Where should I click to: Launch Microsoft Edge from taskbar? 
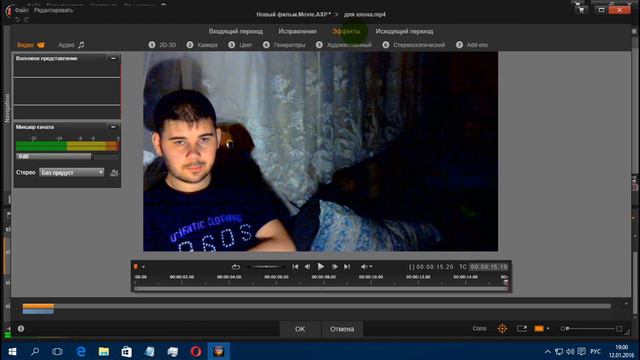[x=81, y=351]
